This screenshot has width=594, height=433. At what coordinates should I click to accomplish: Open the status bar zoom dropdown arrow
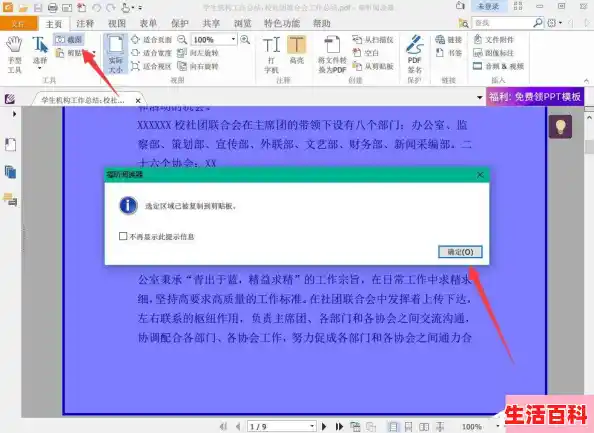[498, 427]
